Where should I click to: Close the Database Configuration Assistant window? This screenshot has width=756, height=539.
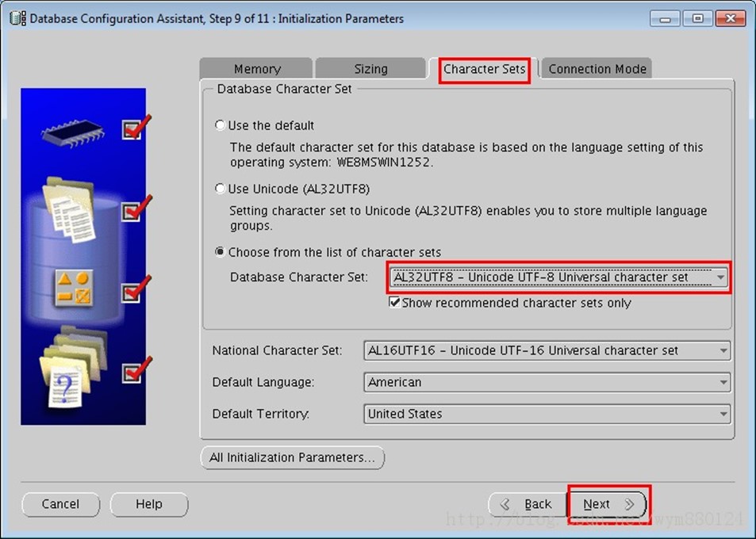coord(730,19)
